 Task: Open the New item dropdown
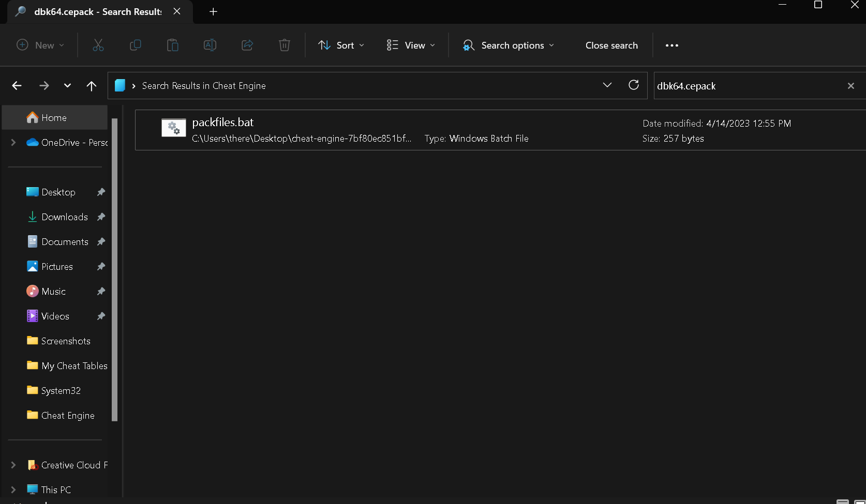40,45
